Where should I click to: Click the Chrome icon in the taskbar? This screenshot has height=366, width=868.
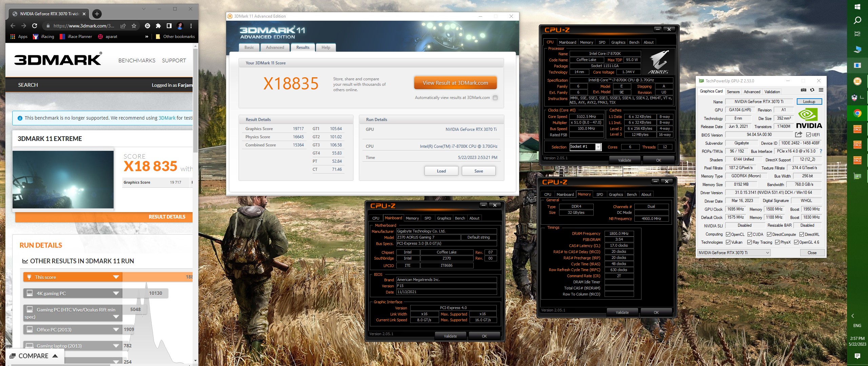(857, 113)
